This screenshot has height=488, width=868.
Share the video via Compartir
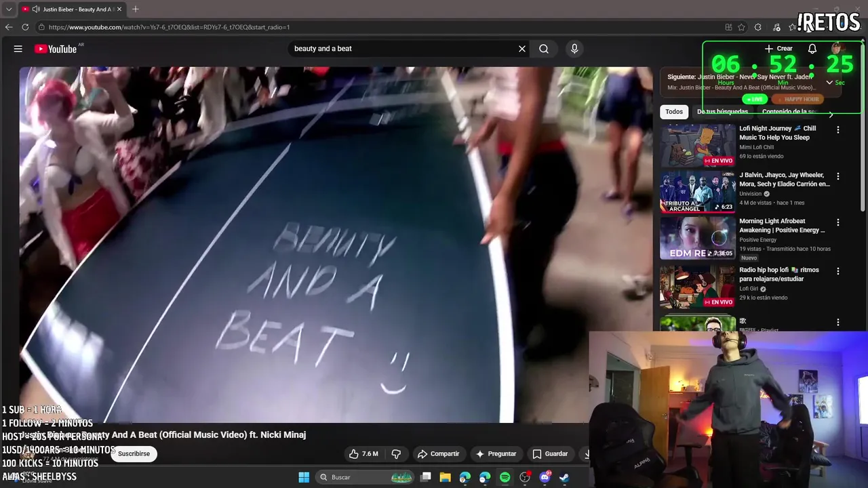[x=439, y=454]
